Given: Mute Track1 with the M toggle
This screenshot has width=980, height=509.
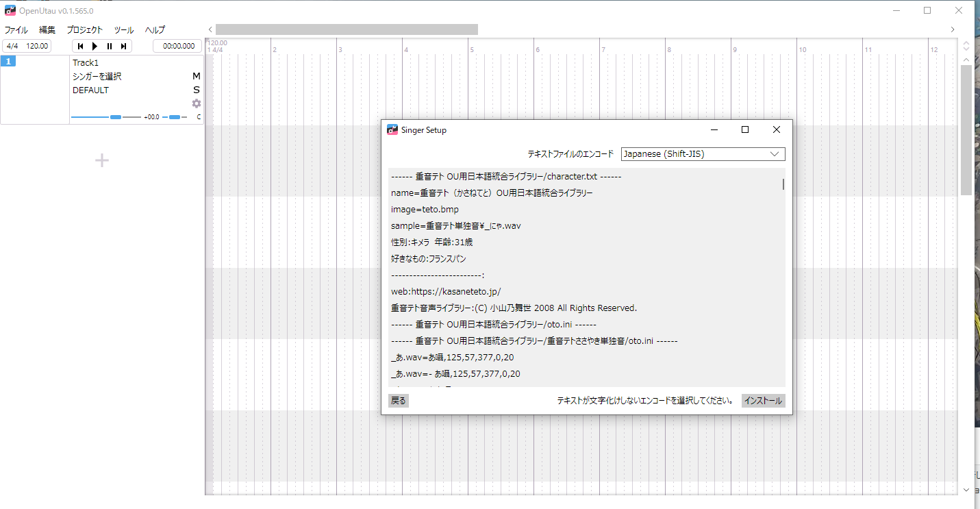Looking at the screenshot, I should 196,76.
